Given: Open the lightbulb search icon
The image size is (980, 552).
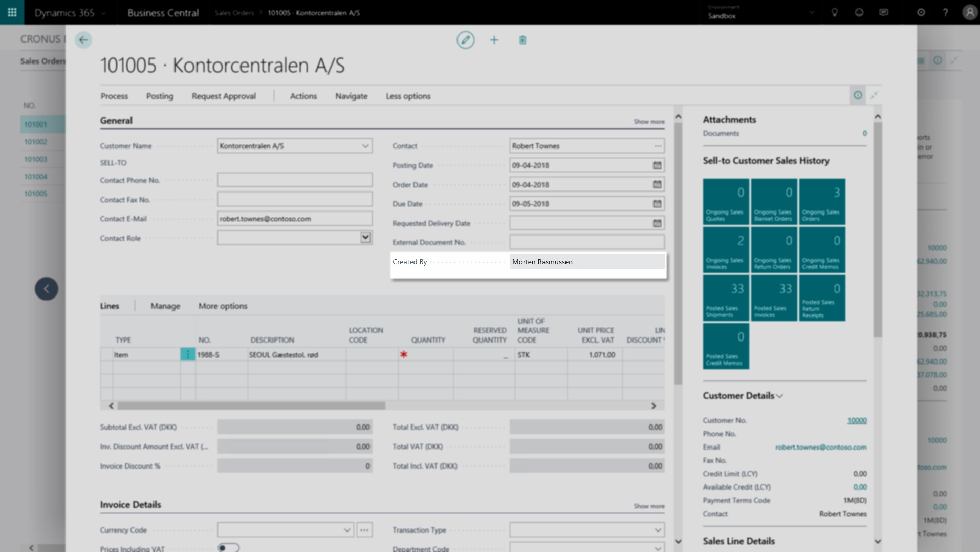Looking at the screenshot, I should (x=834, y=12).
